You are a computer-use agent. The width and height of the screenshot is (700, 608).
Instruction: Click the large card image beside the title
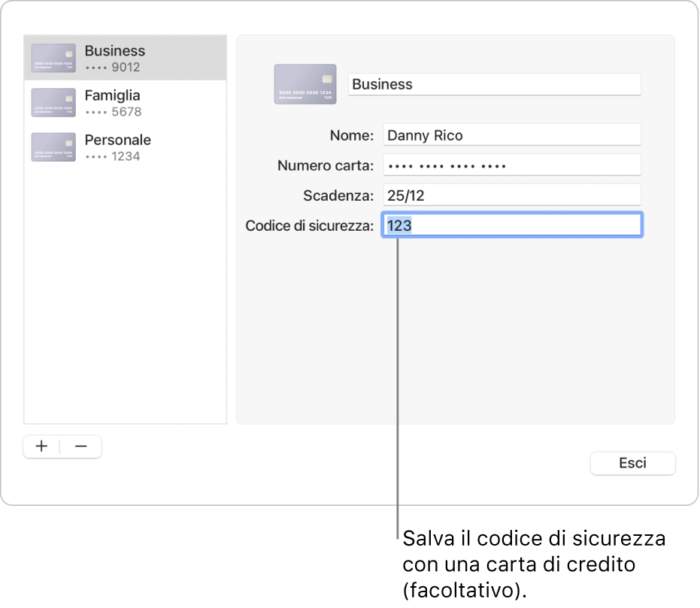305,84
